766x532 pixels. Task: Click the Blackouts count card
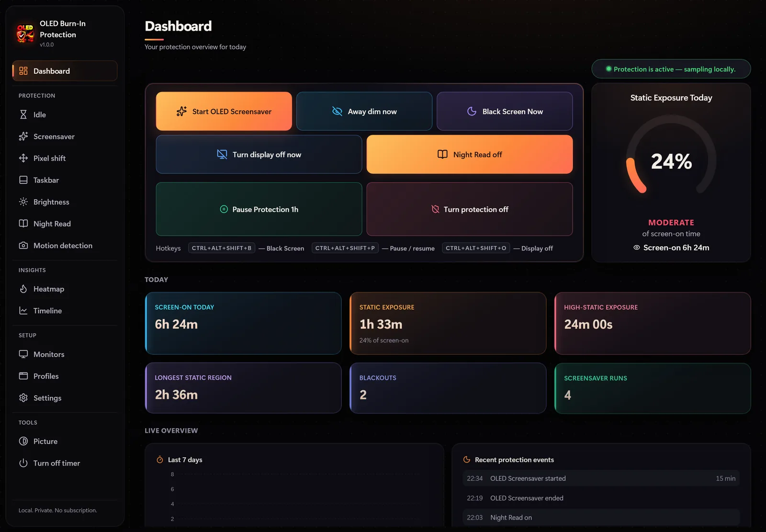coord(448,388)
